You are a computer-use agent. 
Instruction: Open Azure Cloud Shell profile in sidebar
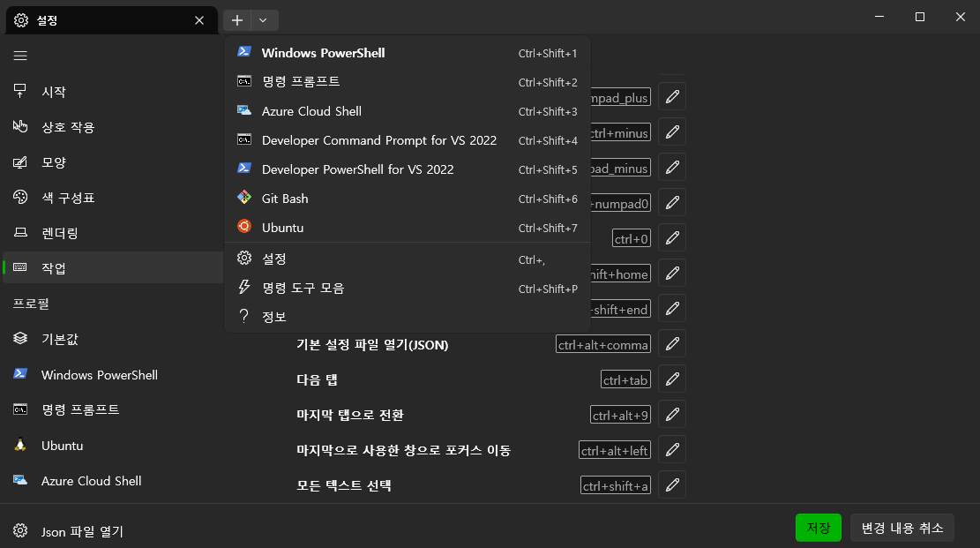click(x=113, y=480)
